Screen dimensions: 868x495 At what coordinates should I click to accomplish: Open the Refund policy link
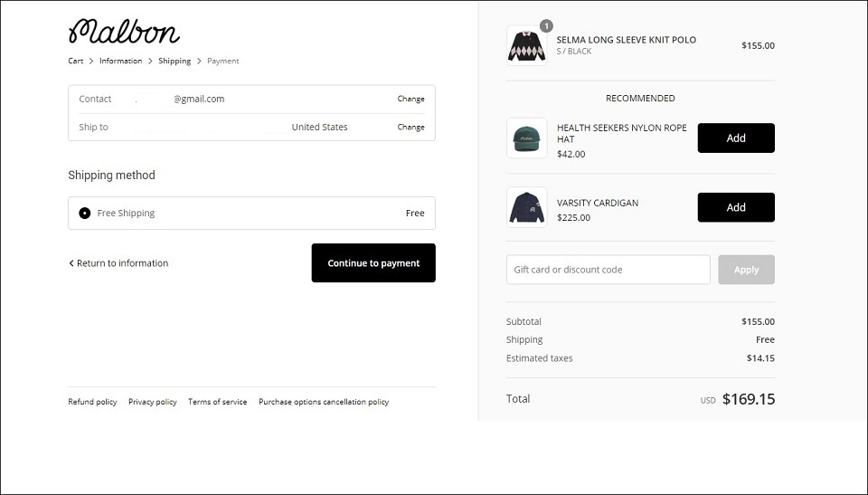pos(92,402)
